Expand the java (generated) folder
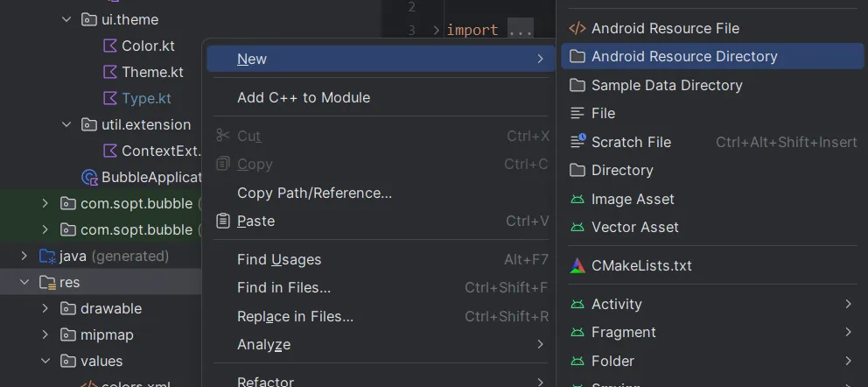Image resolution: width=868 pixels, height=387 pixels. (24, 256)
